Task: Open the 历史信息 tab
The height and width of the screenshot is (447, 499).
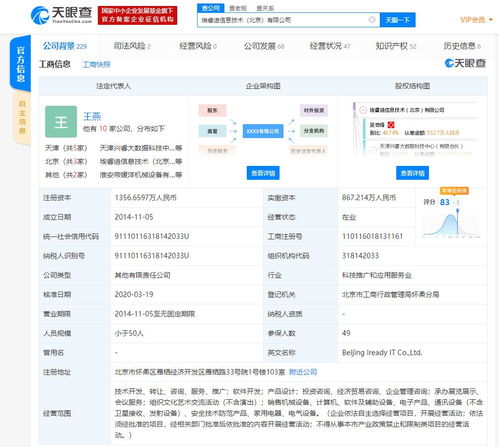Action: (x=462, y=46)
